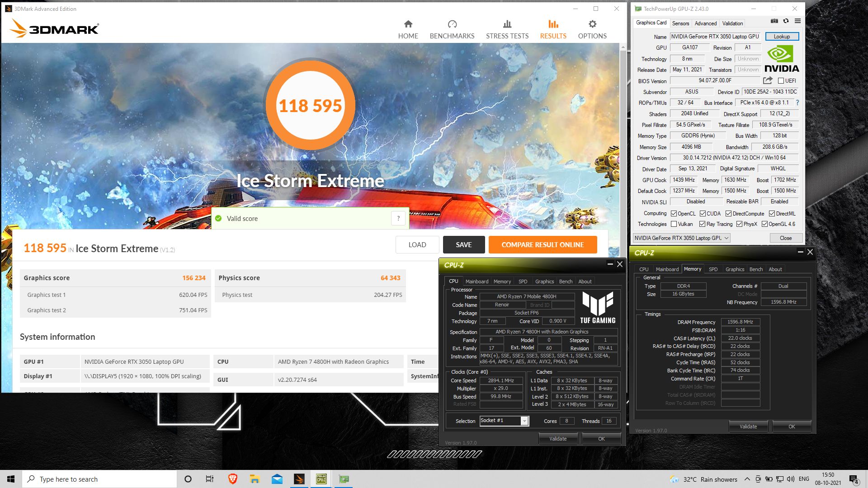Click Bus Interface question mark in GPU-Z
This screenshot has width=868, height=488.
point(797,103)
